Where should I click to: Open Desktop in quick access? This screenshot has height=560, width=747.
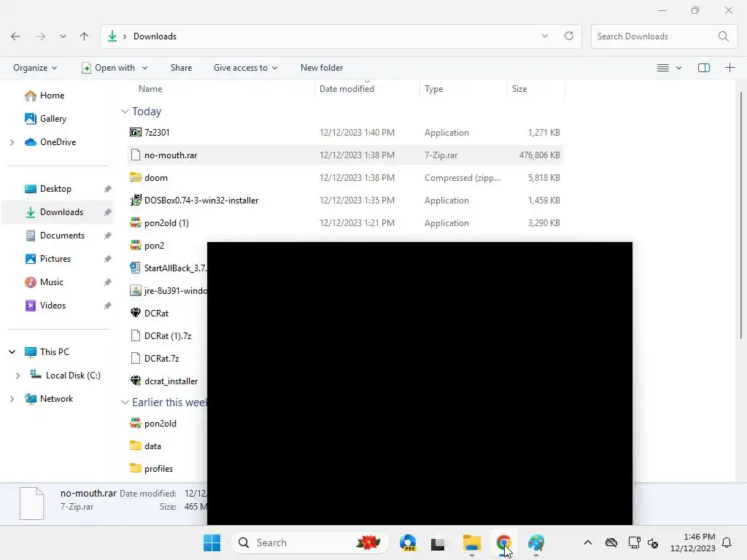[47, 189]
